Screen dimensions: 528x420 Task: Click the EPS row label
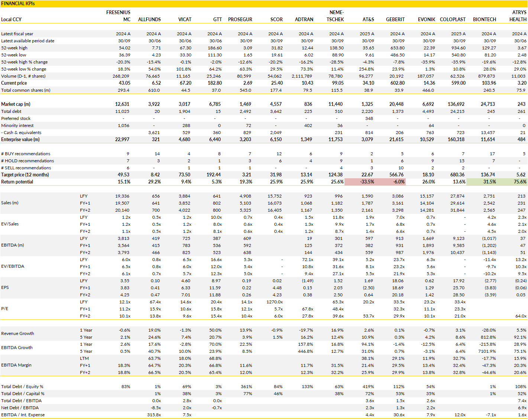click(x=5, y=288)
